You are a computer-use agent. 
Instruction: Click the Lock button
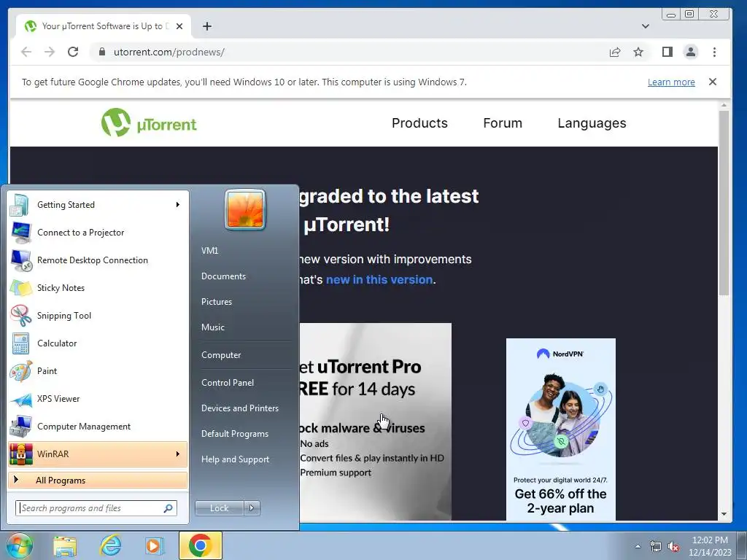[220, 508]
